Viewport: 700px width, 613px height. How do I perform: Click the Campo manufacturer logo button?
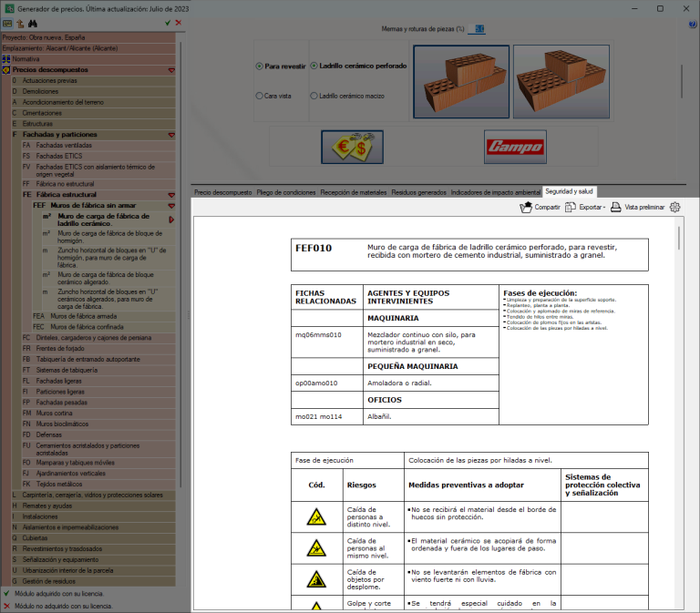515,147
